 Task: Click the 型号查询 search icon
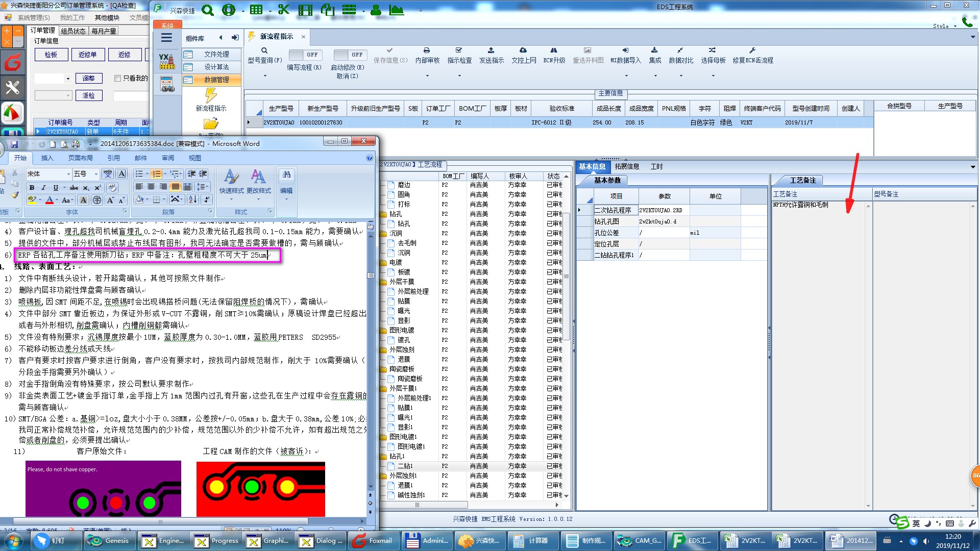[264, 51]
